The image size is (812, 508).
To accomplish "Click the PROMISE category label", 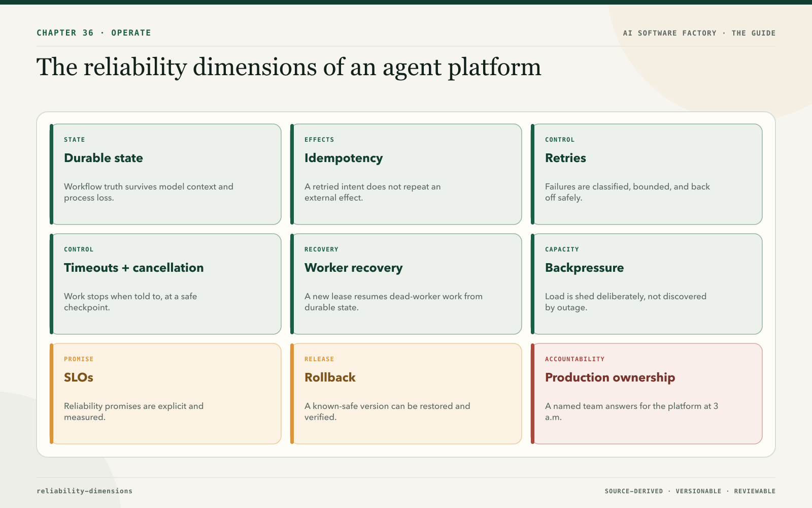I will (79, 359).
